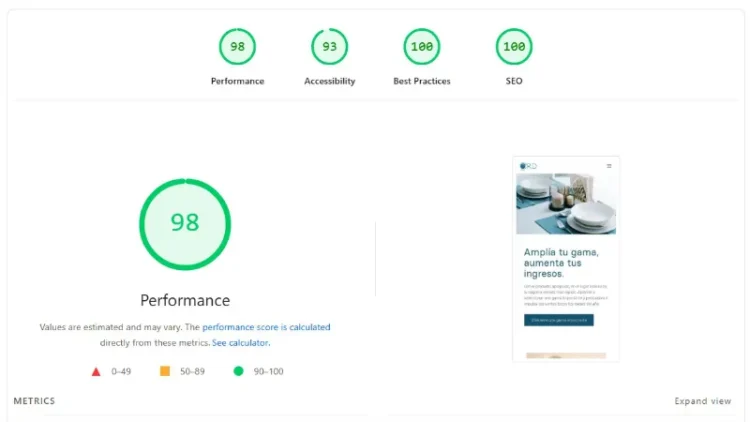Click the 'Values are estimated and may vary' text
The height and width of the screenshot is (422, 750).
pos(111,327)
